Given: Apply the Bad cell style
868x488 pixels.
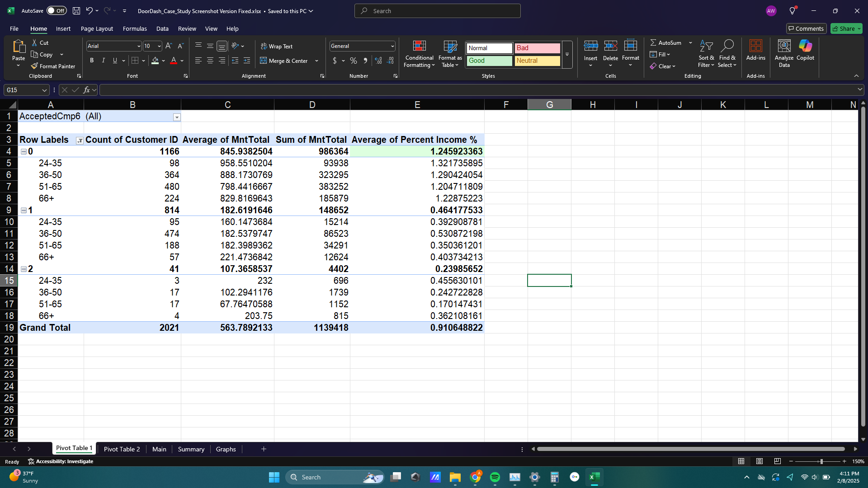Looking at the screenshot, I should tap(537, 48).
